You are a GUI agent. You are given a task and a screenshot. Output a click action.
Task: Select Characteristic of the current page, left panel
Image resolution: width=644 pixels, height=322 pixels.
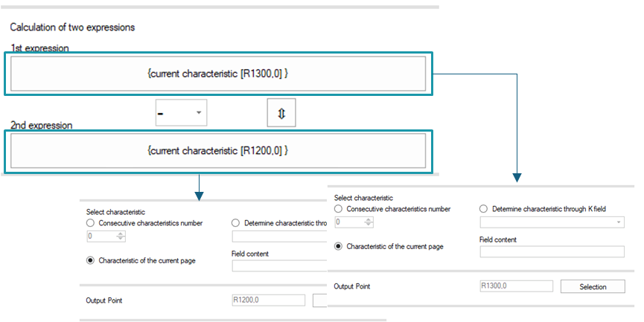tap(90, 260)
